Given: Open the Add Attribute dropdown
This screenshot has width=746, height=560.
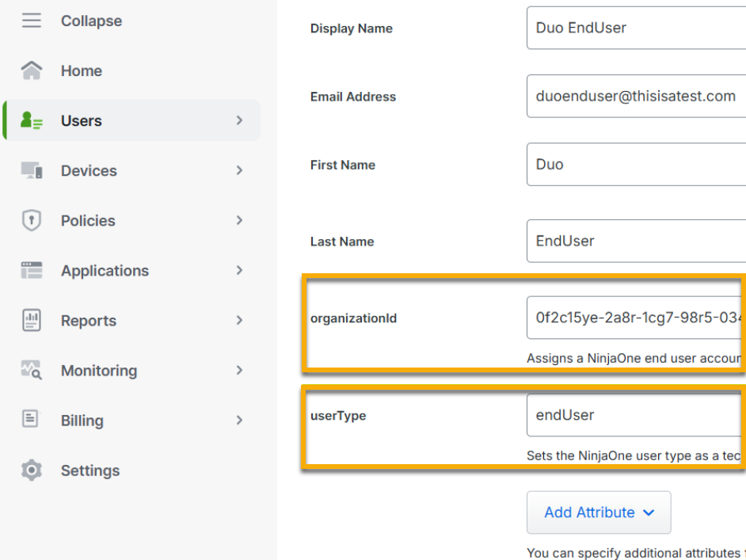Looking at the screenshot, I should click(599, 512).
